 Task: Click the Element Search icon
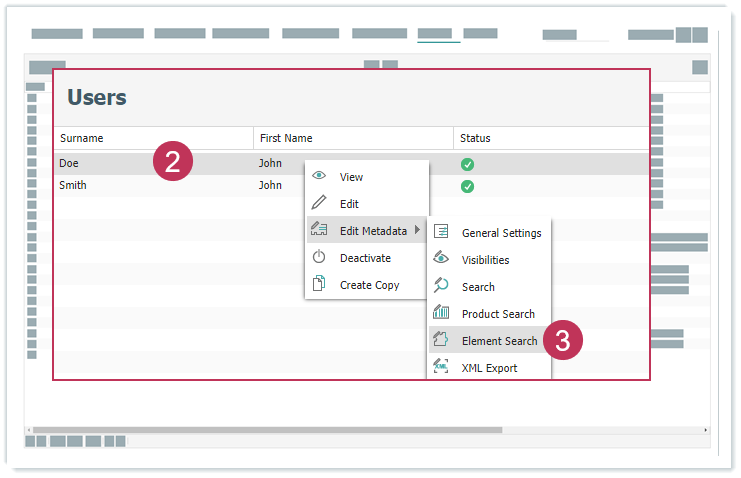tap(441, 340)
